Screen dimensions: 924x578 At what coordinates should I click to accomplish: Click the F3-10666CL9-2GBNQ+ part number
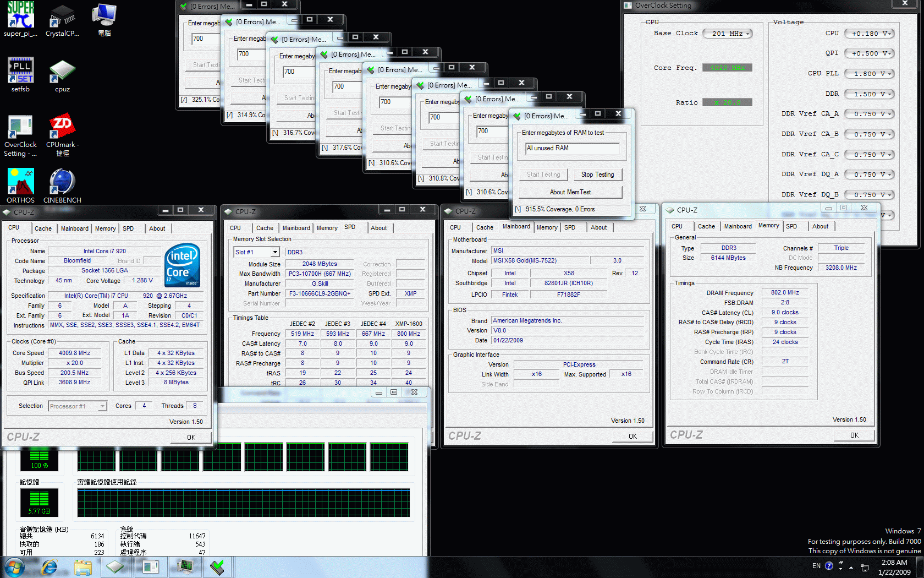coord(320,293)
